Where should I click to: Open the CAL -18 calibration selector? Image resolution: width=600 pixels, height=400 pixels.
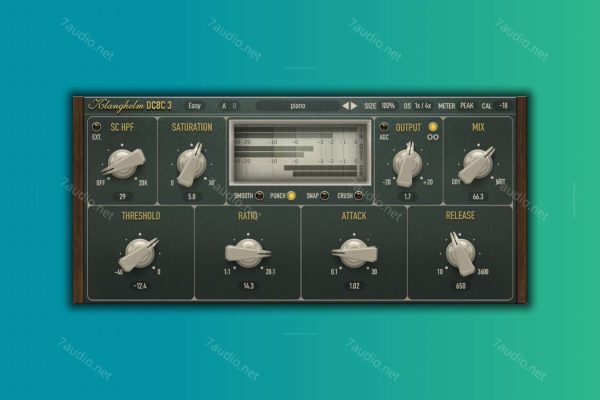(504, 106)
